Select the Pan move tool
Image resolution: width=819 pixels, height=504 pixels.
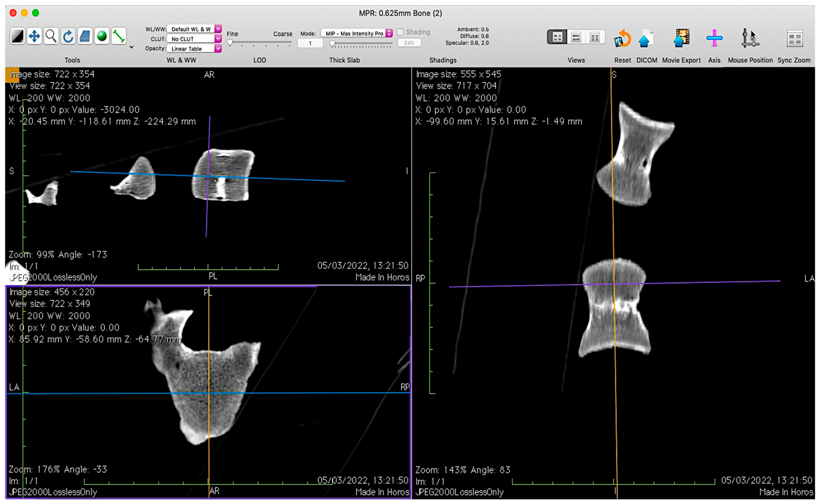point(34,36)
